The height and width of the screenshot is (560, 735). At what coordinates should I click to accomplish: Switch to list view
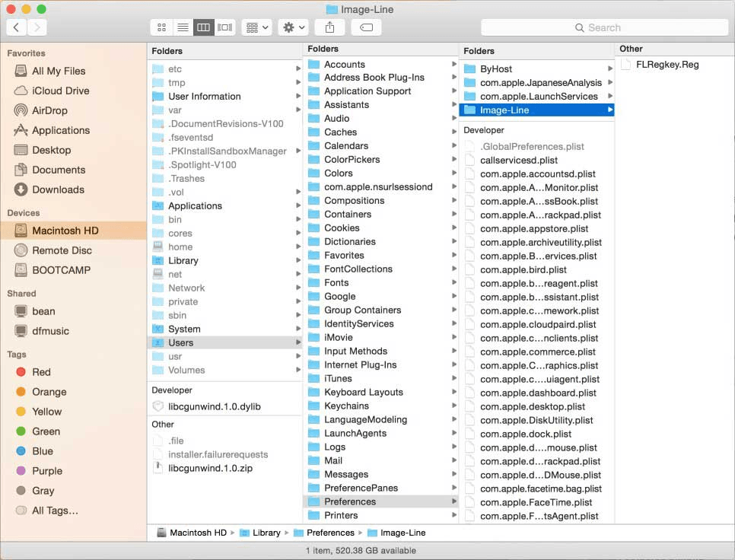pos(183,27)
